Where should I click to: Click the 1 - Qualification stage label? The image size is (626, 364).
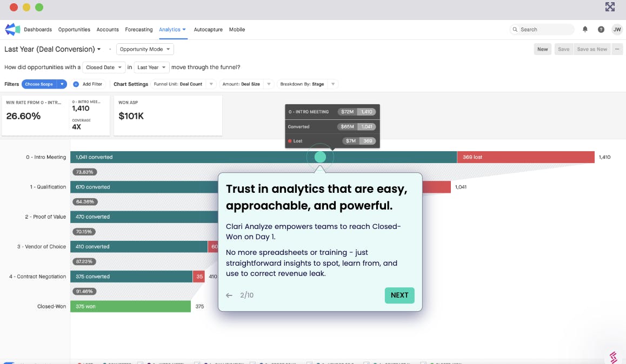click(x=48, y=187)
